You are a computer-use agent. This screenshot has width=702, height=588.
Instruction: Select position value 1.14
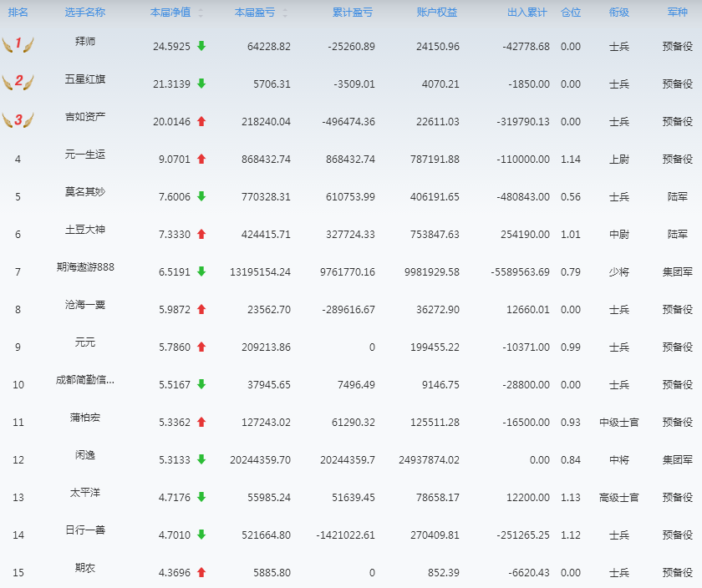tap(571, 160)
